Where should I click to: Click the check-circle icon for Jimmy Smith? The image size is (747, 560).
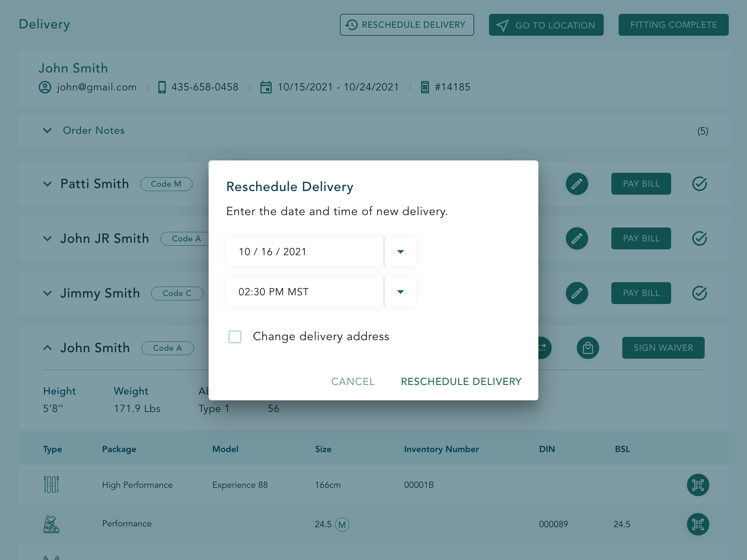(x=699, y=293)
